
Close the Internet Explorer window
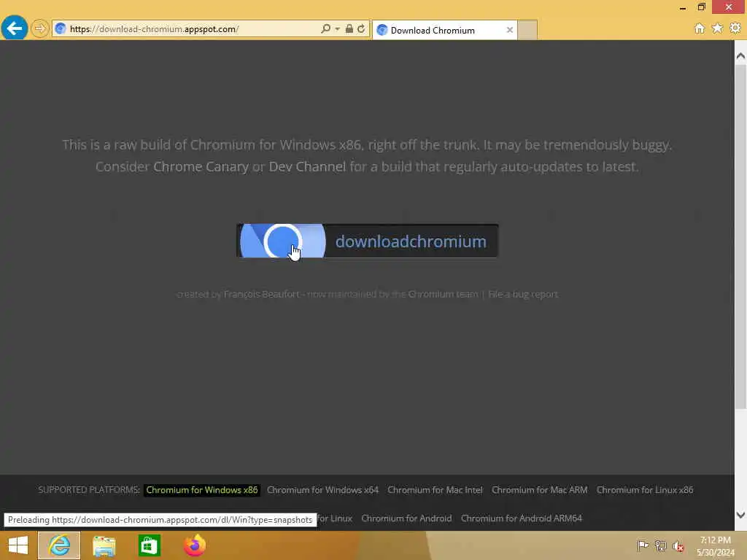pyautogui.click(x=729, y=7)
